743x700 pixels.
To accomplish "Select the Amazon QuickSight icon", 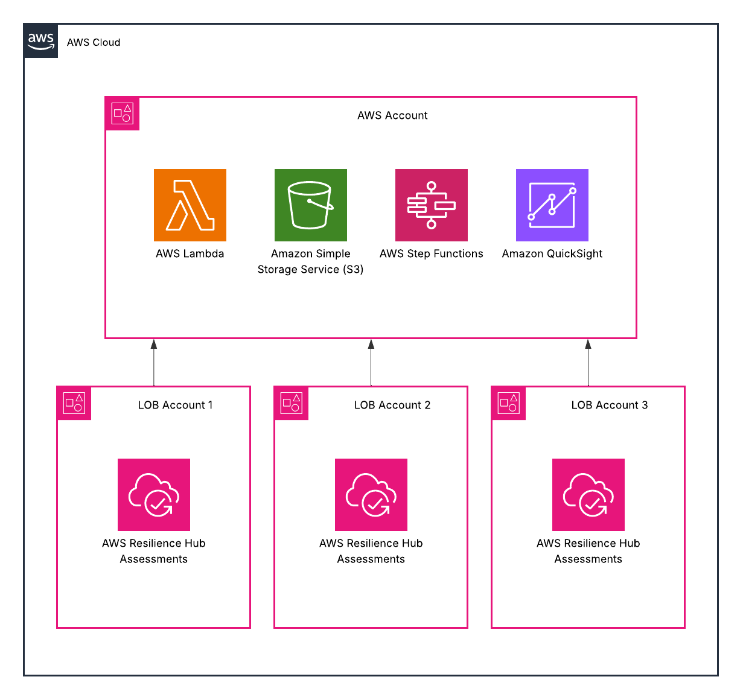I will tap(552, 205).
